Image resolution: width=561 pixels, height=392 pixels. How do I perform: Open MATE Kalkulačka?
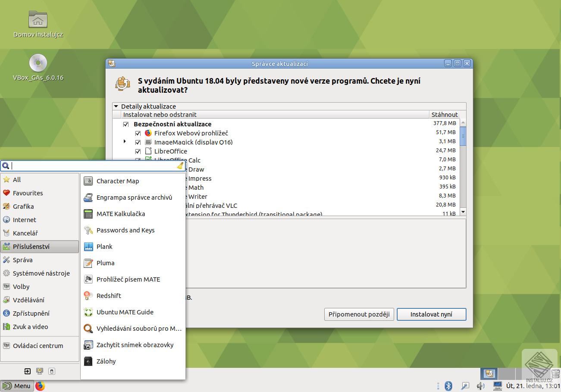tap(133, 214)
